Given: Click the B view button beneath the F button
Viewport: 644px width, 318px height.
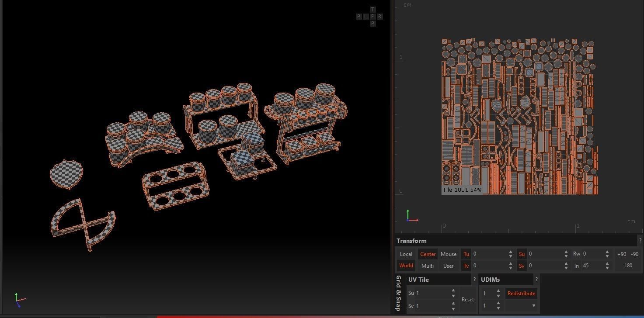Looking at the screenshot, I should 372,24.
